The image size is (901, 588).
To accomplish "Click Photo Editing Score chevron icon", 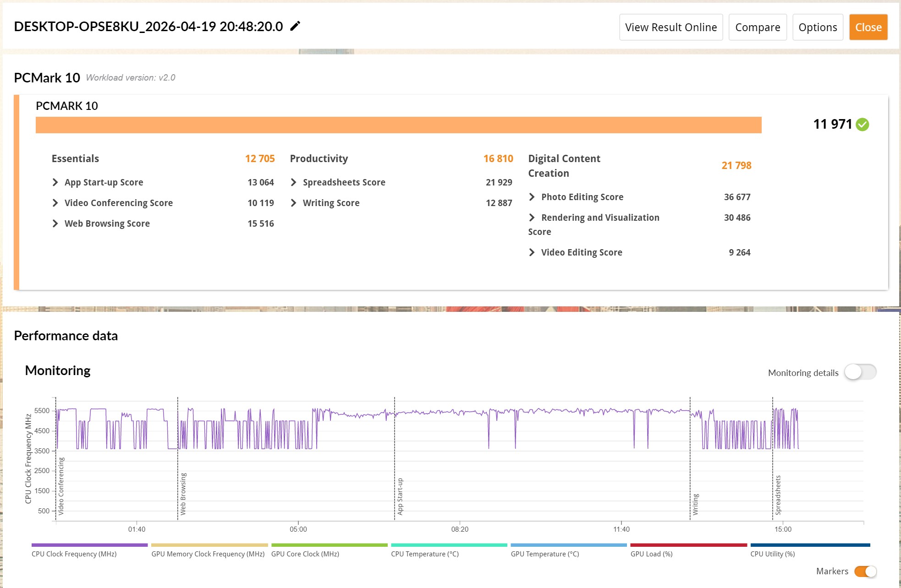I will (x=532, y=197).
